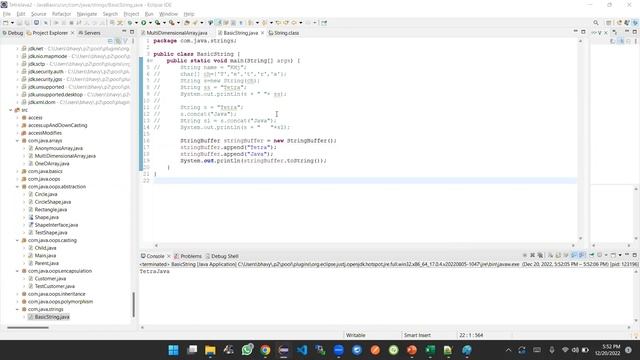Switch to the Problems tab
640x360 pixels.
point(188,256)
